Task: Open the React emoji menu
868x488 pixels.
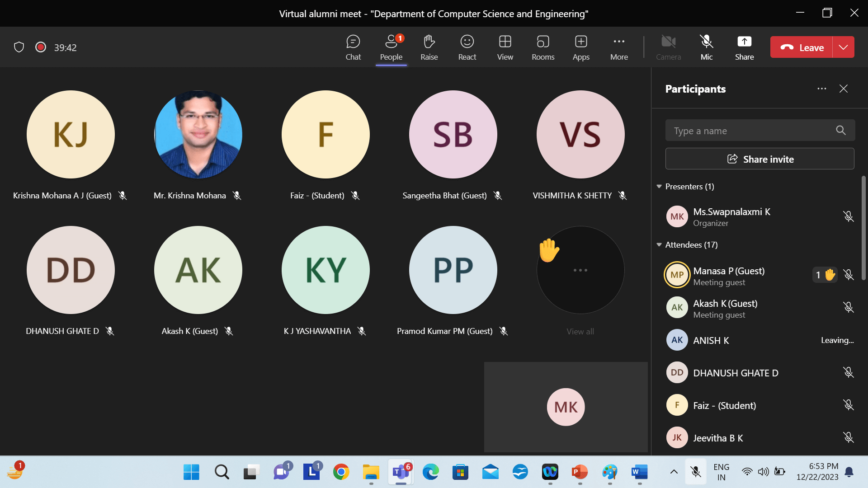Action: (467, 47)
